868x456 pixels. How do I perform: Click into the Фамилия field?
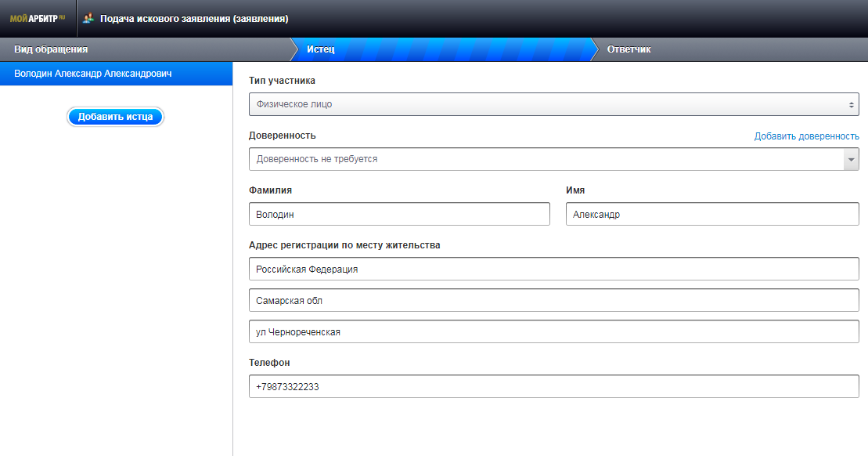coord(399,214)
